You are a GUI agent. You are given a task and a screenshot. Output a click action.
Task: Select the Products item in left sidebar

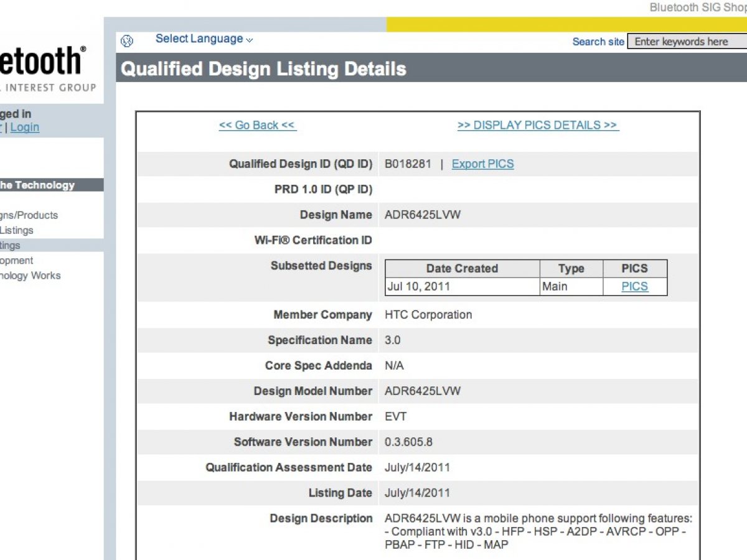29,215
